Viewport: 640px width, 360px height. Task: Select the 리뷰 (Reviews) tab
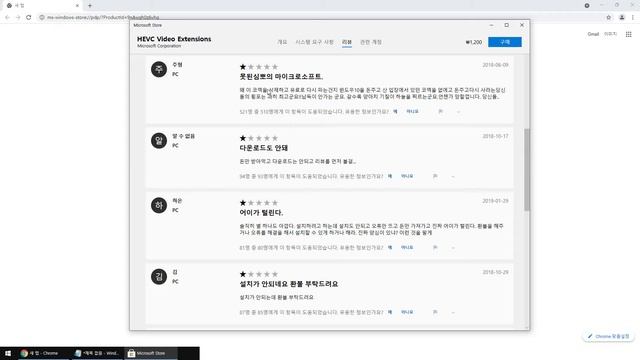pyautogui.click(x=347, y=42)
